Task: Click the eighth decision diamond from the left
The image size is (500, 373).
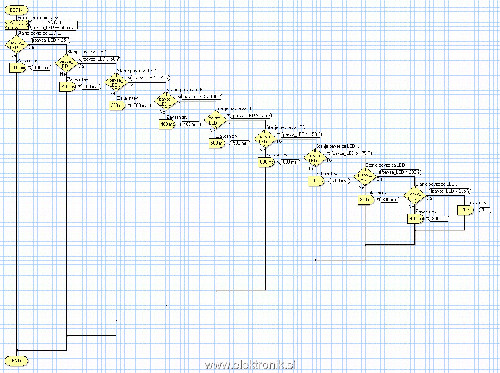Action: (365, 176)
